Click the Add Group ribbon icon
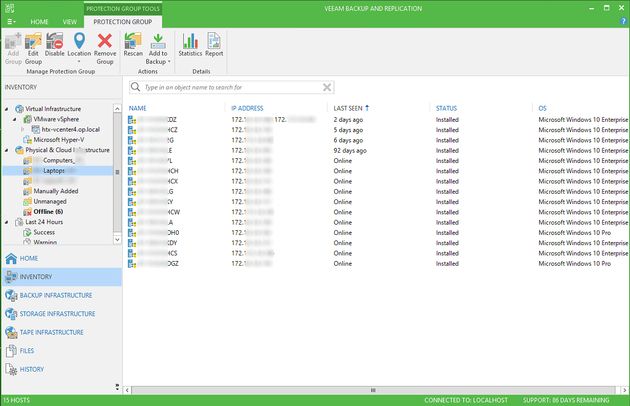Image resolution: width=630 pixels, height=406 pixels. click(13, 49)
